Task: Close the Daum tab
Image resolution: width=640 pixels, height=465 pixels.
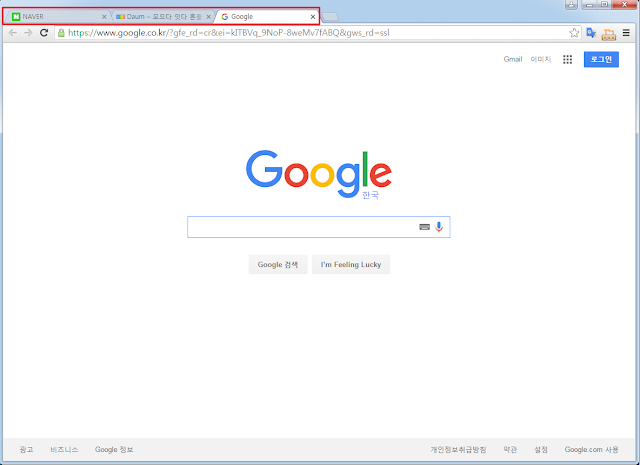Action: [x=208, y=17]
